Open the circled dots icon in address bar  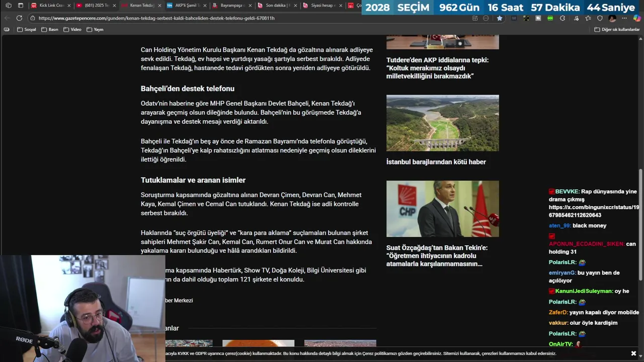pyautogui.click(x=486, y=18)
